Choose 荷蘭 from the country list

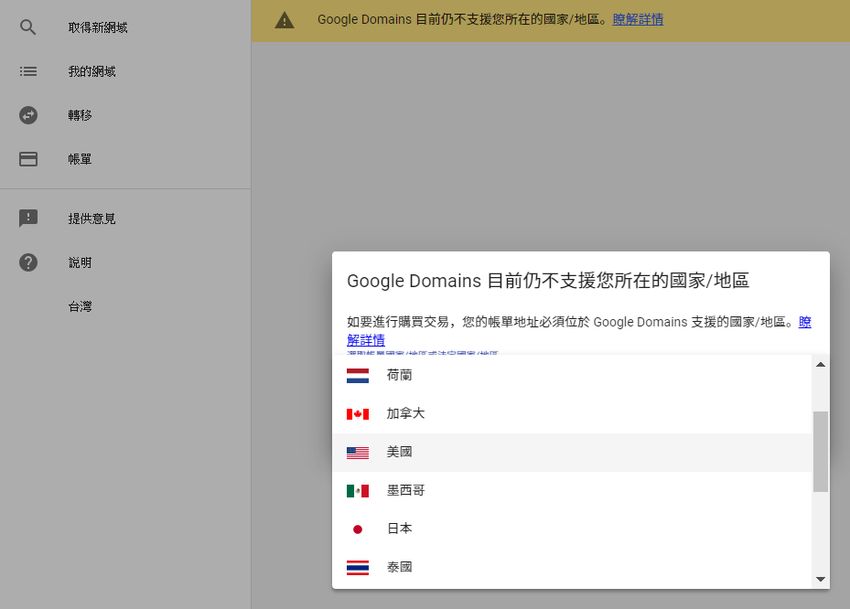click(572, 375)
